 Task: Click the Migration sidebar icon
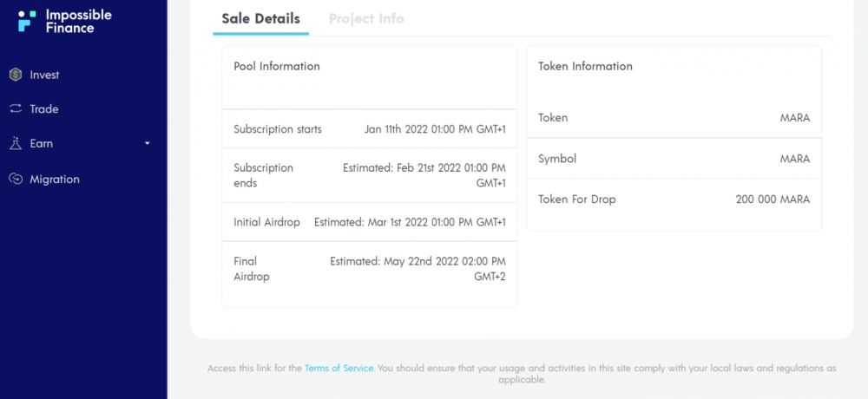16,179
